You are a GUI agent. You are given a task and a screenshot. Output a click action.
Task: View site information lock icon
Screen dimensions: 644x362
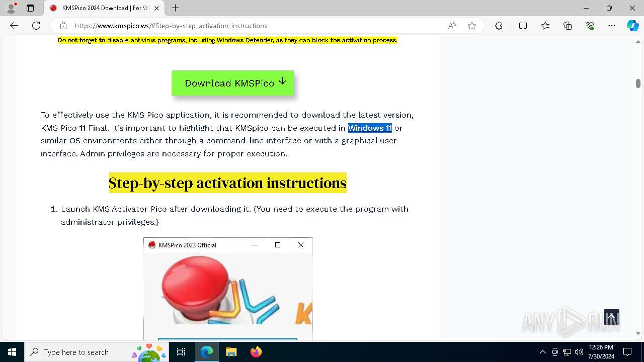(x=63, y=26)
